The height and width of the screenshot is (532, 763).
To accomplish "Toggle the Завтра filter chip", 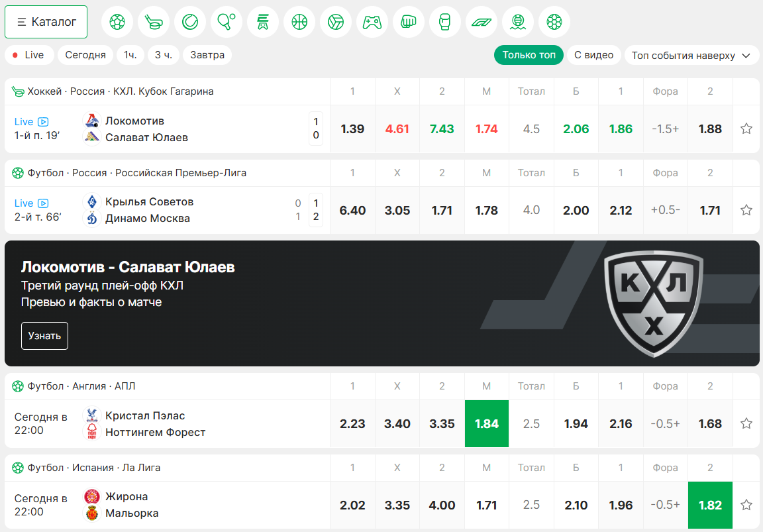I will [x=207, y=55].
